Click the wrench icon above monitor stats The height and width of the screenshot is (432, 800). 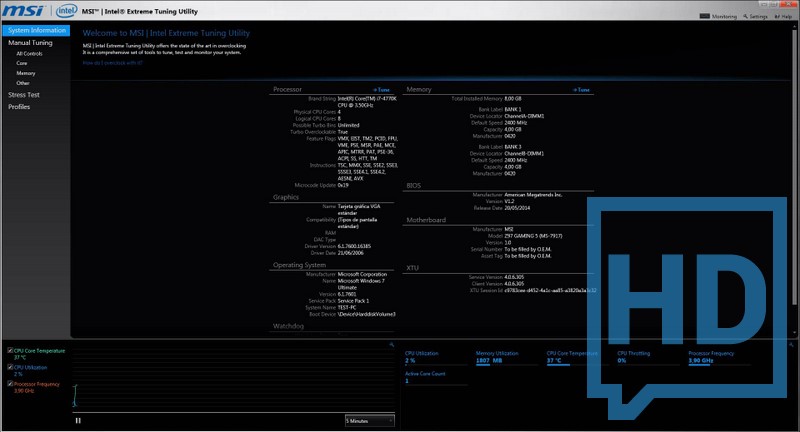coord(788,344)
